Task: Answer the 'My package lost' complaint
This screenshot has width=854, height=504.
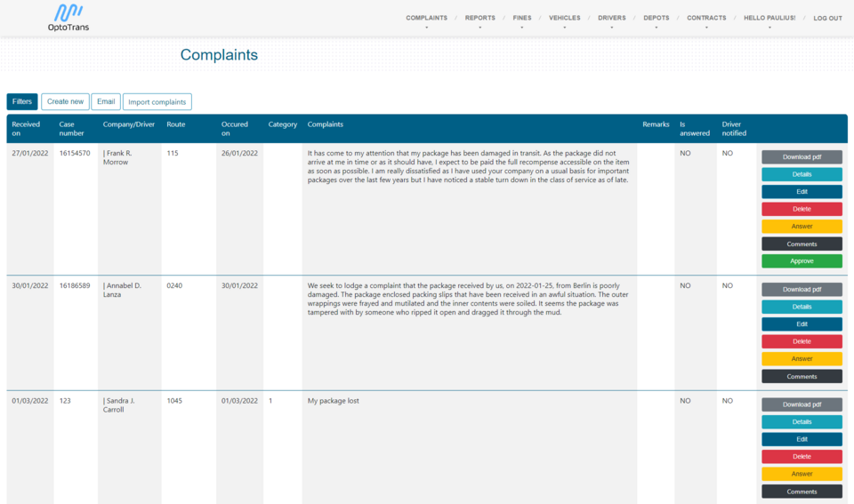Action: 802,474
